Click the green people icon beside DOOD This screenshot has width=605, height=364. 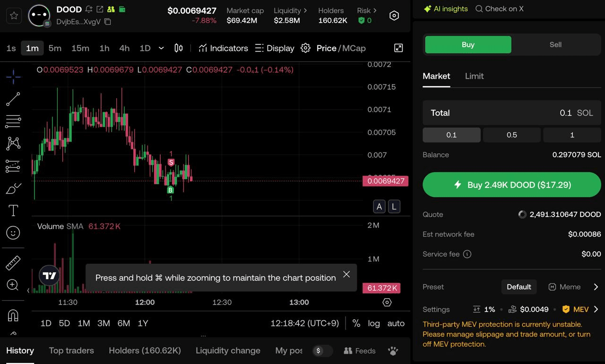(x=111, y=9)
